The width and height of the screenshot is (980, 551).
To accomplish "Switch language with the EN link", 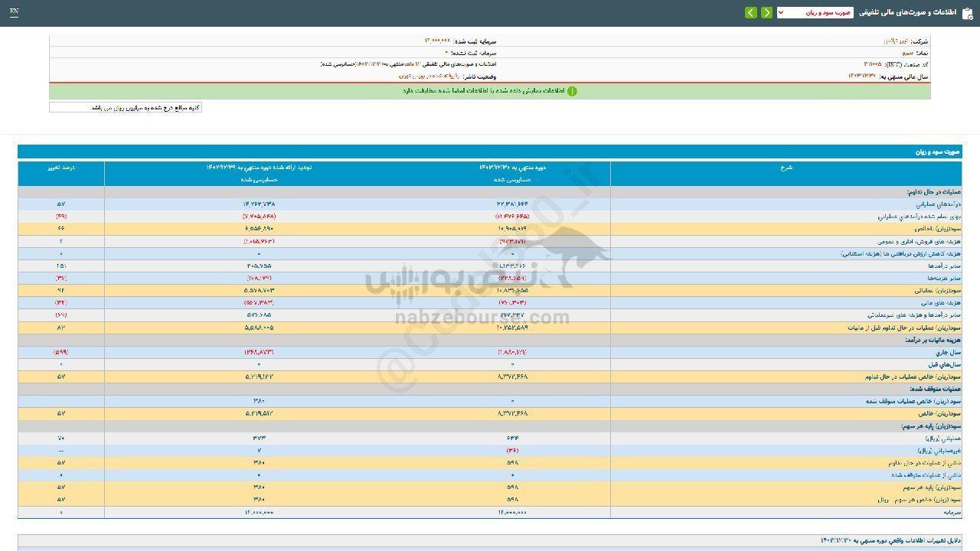I will point(14,12).
